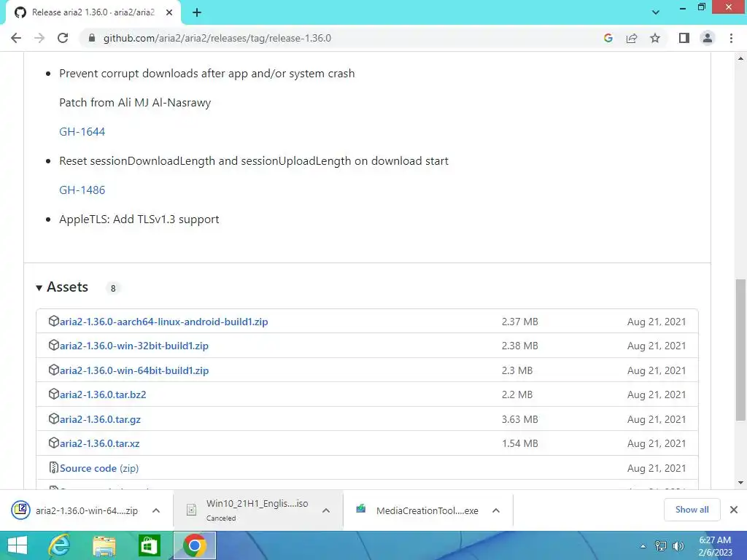Open a new browser tab

[x=197, y=13]
